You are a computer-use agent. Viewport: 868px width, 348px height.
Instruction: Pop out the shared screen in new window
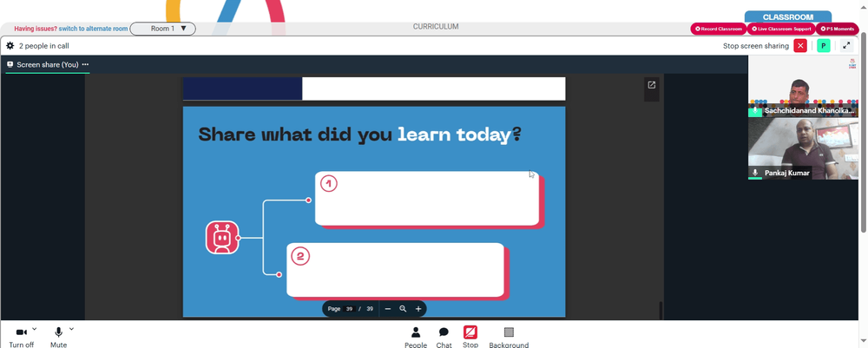[x=652, y=85]
